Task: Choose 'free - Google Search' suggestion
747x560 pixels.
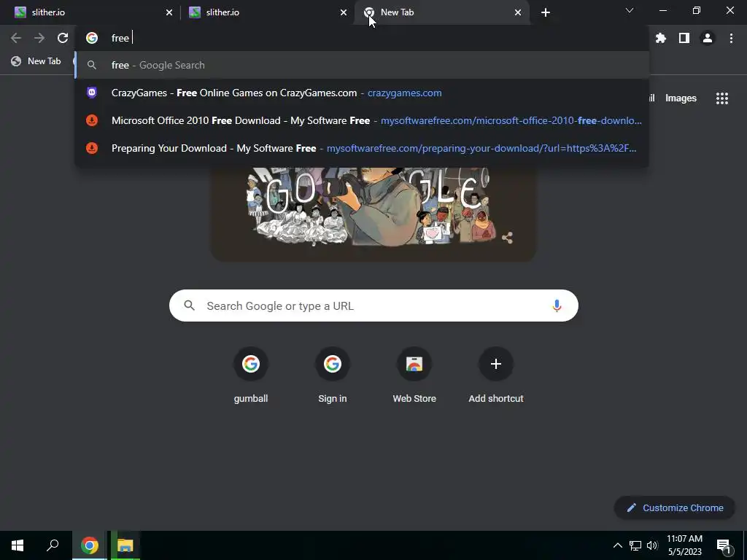Action: pos(362,65)
